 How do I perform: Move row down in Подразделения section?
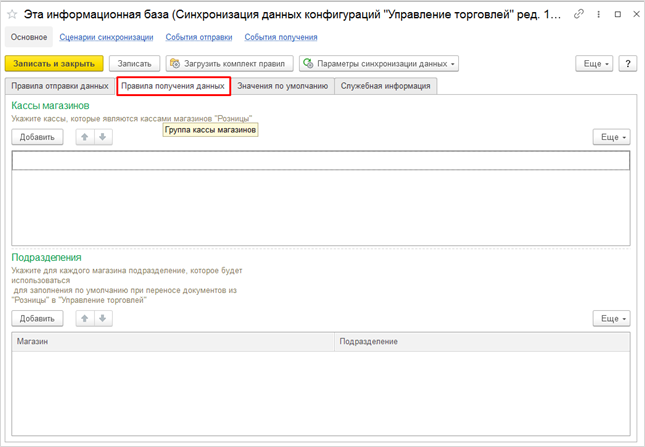pos(102,318)
